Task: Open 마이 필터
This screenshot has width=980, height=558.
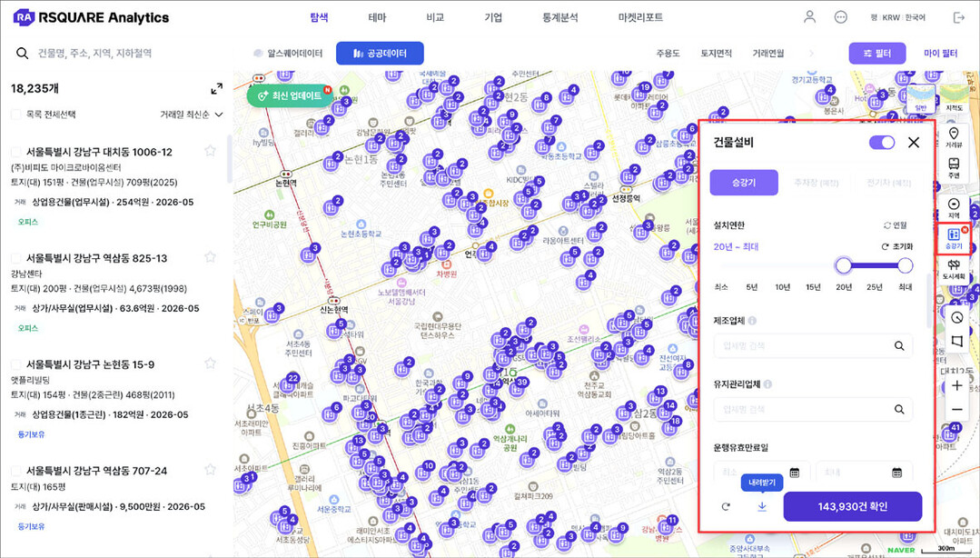Action: pos(941,54)
